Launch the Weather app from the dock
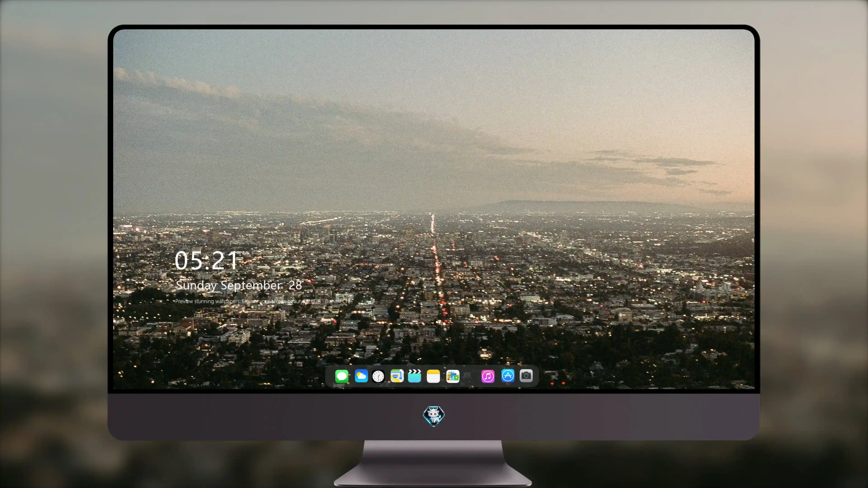 point(361,376)
